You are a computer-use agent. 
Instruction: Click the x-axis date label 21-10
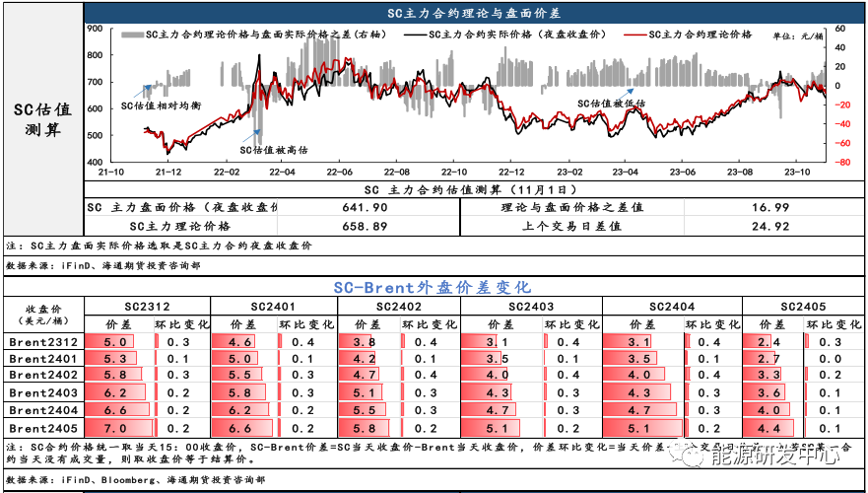pos(110,173)
